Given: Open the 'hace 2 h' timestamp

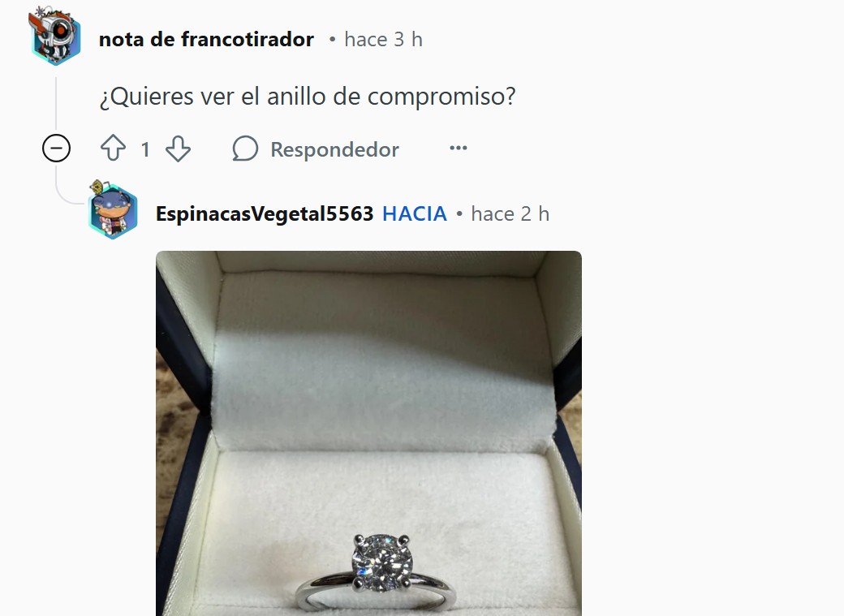Looking at the screenshot, I should (510, 213).
